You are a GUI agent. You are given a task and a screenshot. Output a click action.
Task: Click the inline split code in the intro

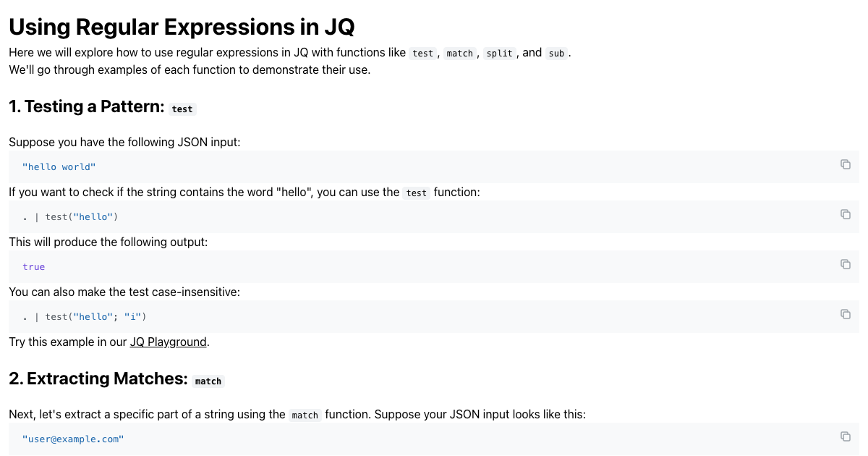click(x=499, y=53)
